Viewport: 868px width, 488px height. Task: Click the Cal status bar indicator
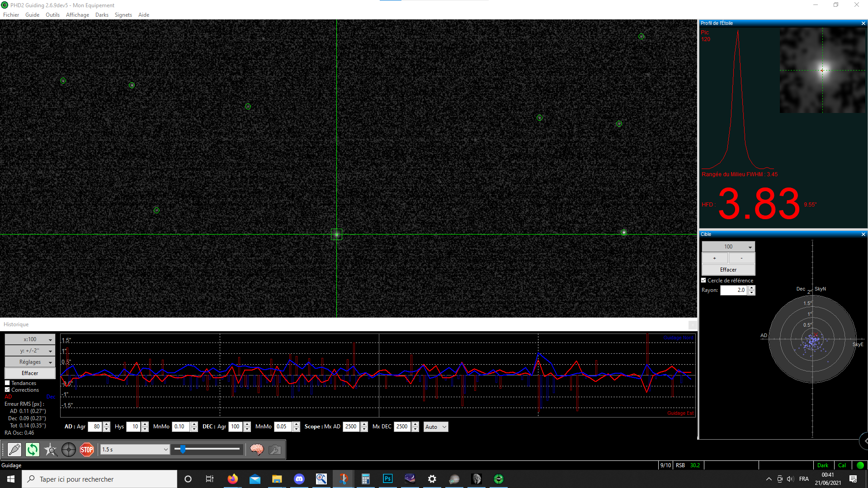[x=842, y=465]
